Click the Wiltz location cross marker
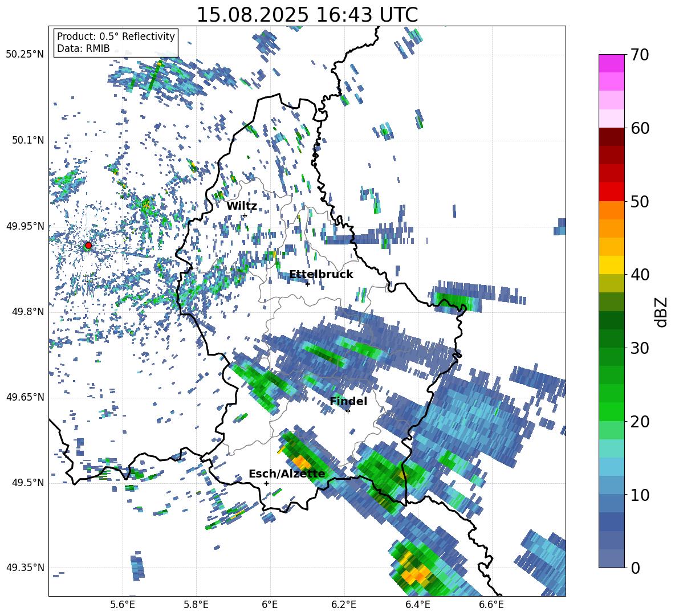 click(x=245, y=215)
